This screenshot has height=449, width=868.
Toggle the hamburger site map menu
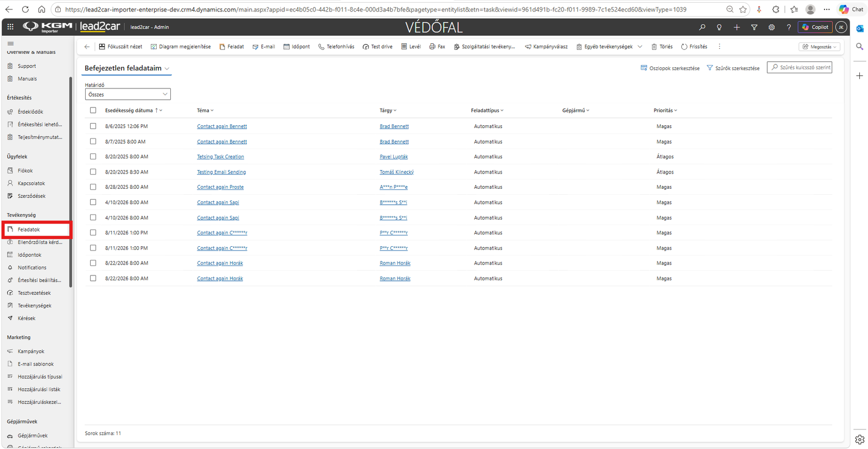pos(10,44)
